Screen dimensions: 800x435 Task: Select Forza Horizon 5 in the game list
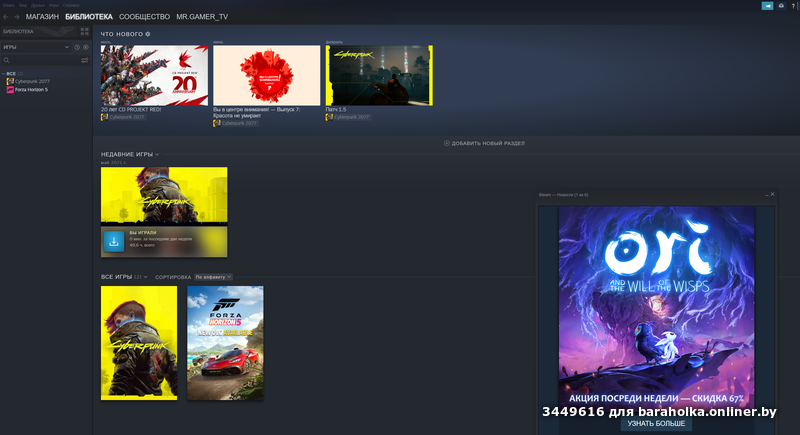pyautogui.click(x=31, y=90)
